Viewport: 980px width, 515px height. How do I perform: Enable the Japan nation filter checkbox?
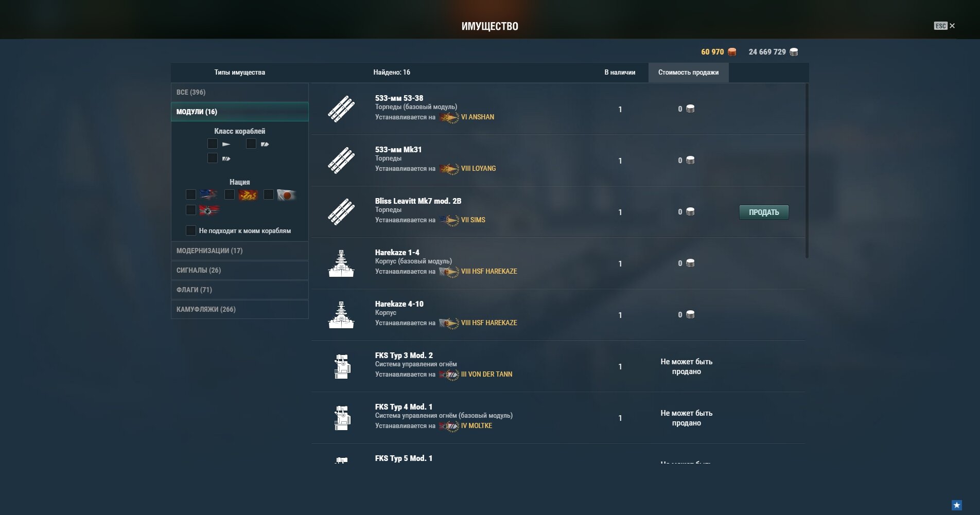(269, 194)
